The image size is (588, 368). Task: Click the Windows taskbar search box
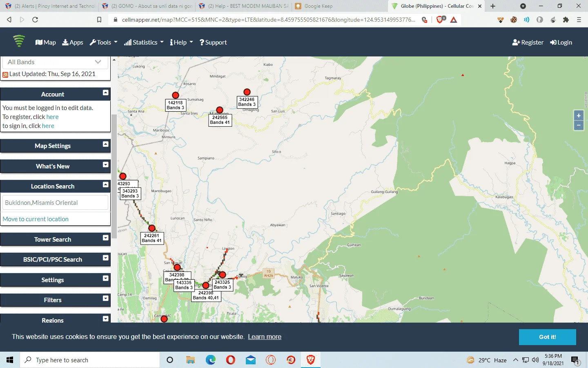(90, 360)
